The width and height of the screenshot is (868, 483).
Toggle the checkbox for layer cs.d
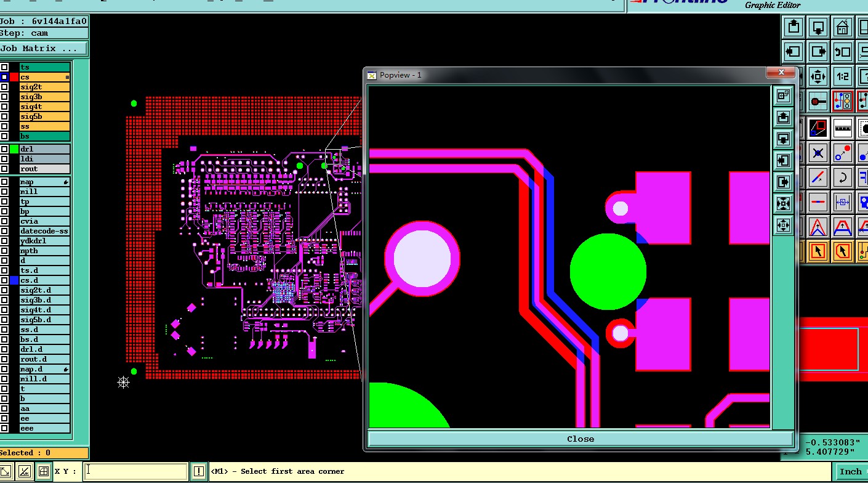[4, 280]
